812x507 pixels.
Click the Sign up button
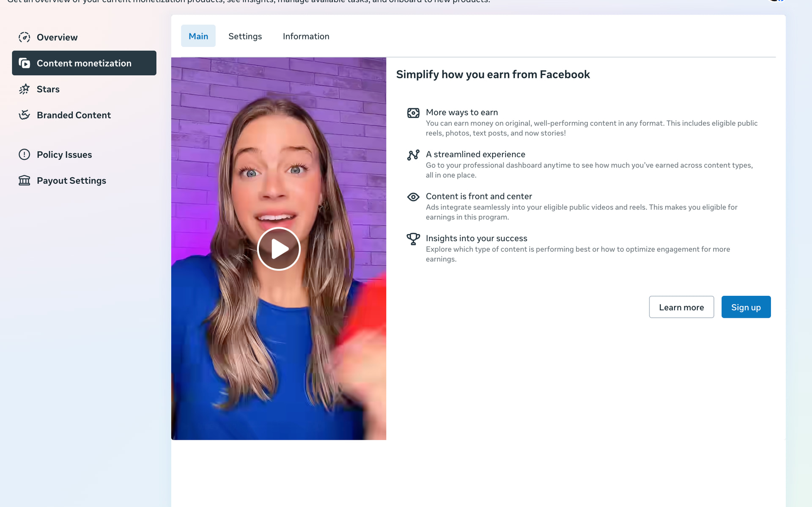(746, 307)
